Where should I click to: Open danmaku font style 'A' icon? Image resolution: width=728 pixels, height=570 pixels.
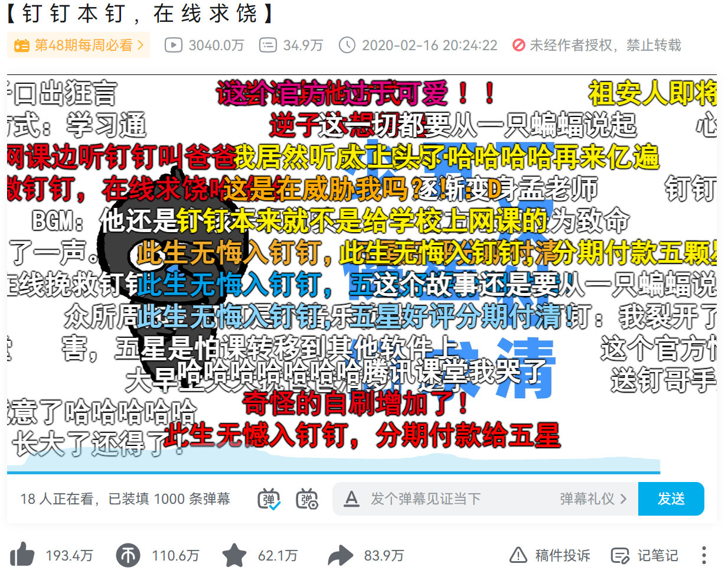click(352, 499)
